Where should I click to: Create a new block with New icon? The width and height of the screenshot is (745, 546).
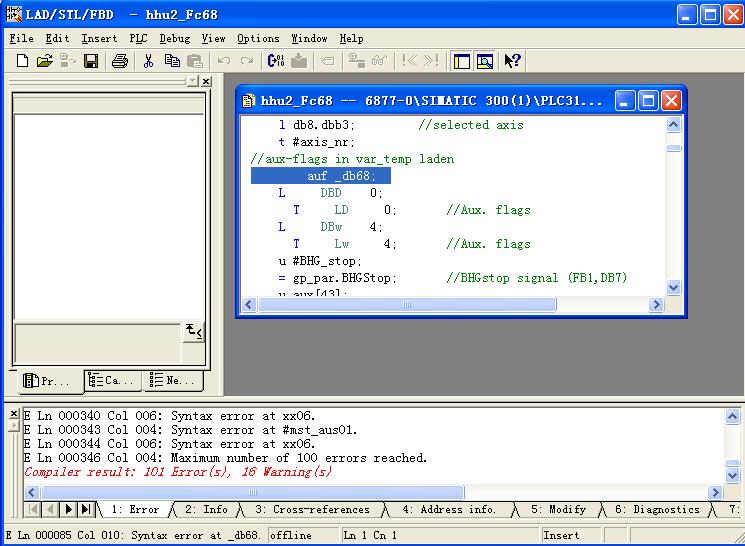pyautogui.click(x=22, y=61)
